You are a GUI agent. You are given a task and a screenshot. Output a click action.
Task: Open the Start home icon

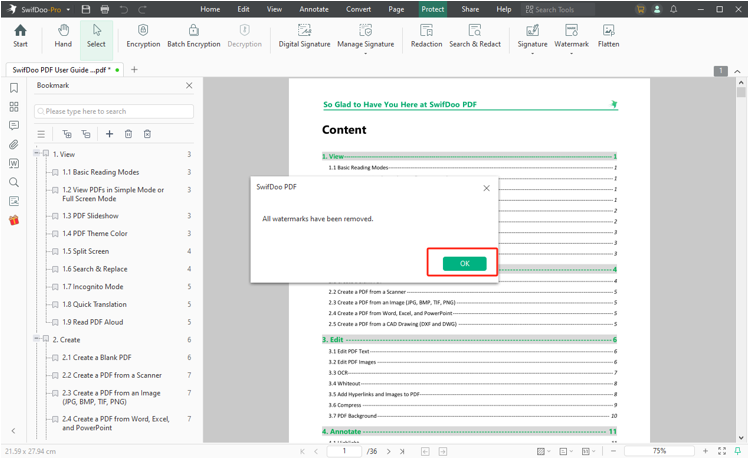point(20,36)
